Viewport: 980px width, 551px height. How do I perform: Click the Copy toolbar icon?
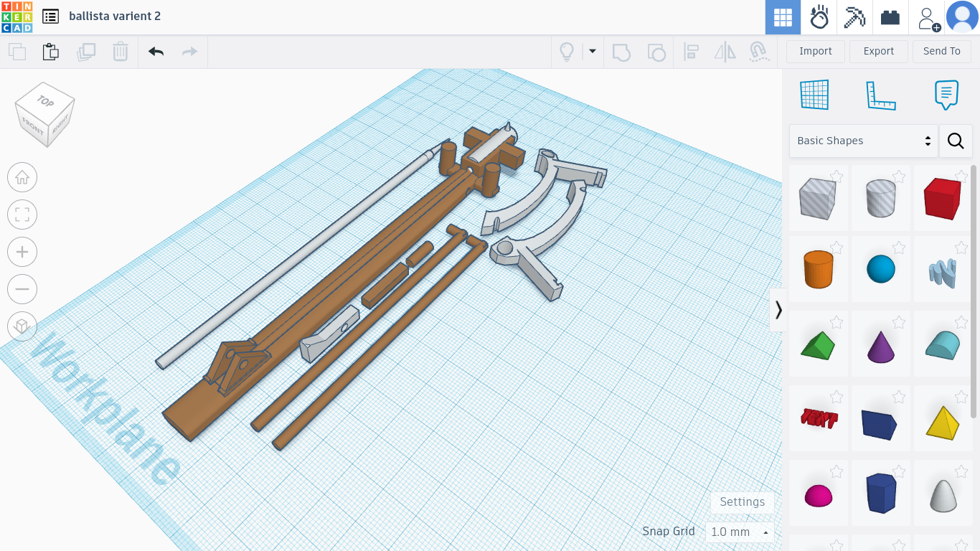point(17,52)
